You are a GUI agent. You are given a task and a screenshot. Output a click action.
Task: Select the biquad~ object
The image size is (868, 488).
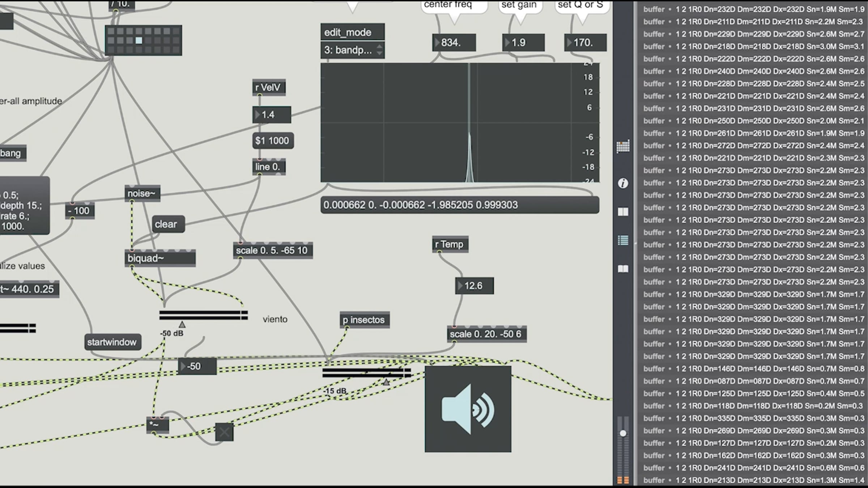[x=160, y=258]
